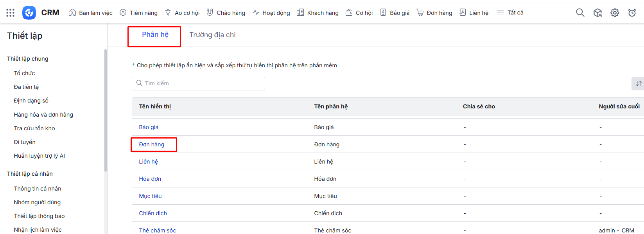Select Nhóm người dùng setting
Viewport: 644px width, 234px height.
[37, 202]
